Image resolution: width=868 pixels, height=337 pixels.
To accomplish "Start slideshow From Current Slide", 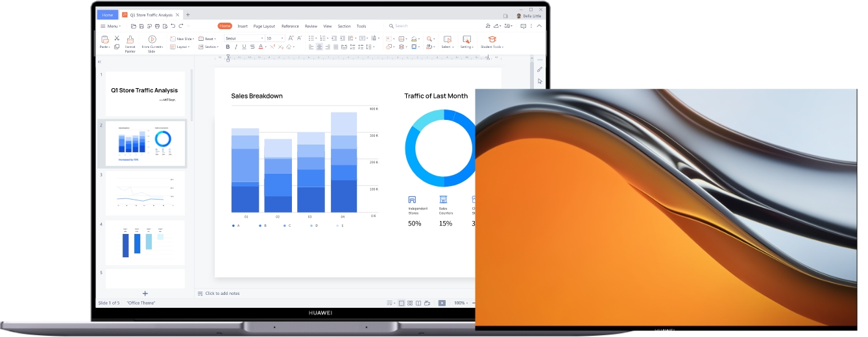I will click(x=152, y=40).
